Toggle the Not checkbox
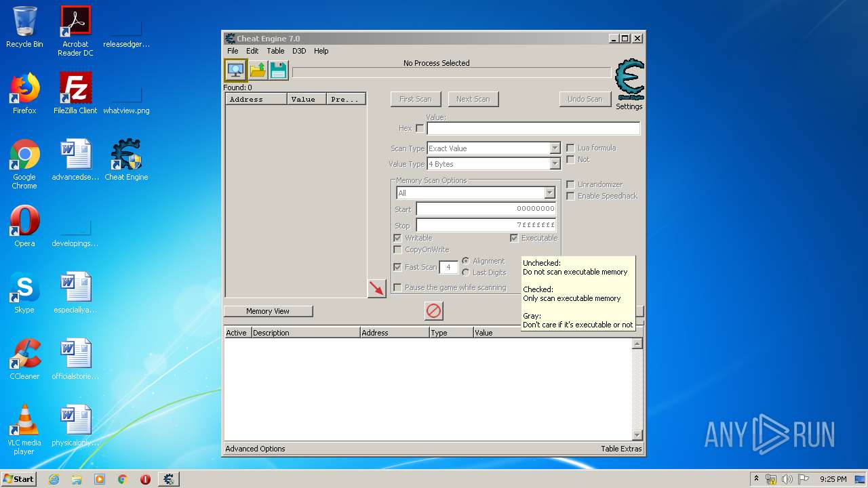 [x=570, y=159]
